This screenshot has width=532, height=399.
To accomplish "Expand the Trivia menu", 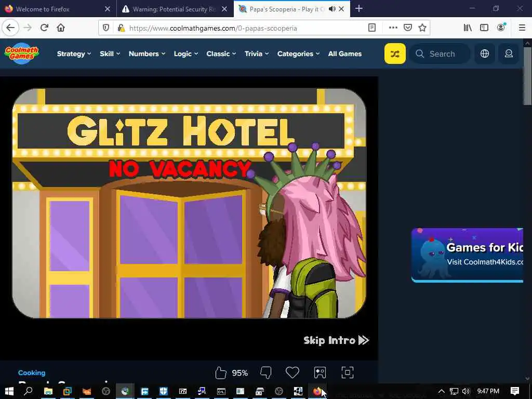I will (257, 54).
